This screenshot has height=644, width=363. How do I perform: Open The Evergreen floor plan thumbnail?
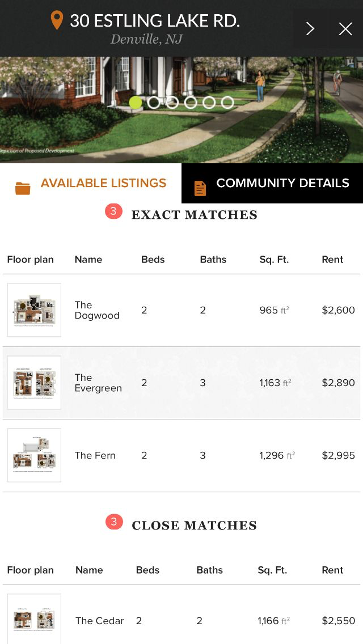pyautogui.click(x=34, y=383)
